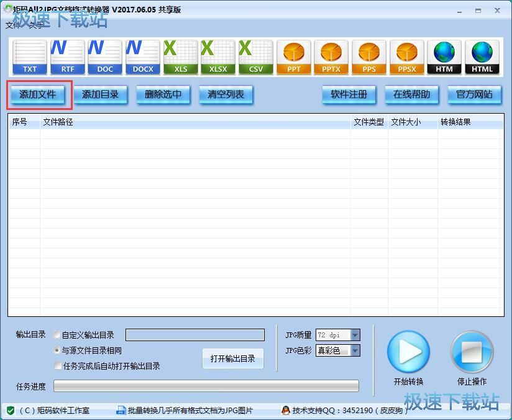Click the 添加文件 add files button

coord(37,94)
